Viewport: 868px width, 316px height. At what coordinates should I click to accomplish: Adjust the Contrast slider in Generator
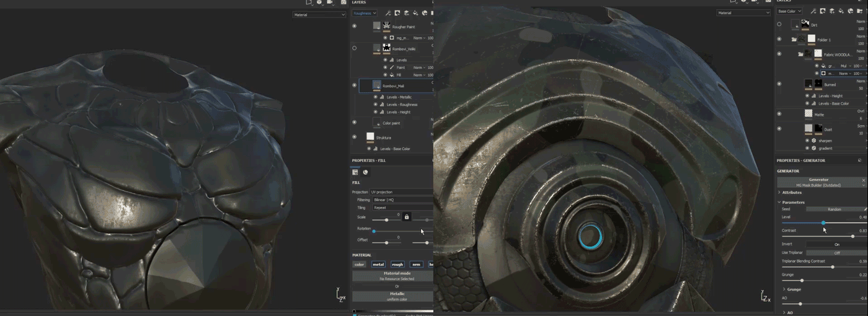point(824,236)
